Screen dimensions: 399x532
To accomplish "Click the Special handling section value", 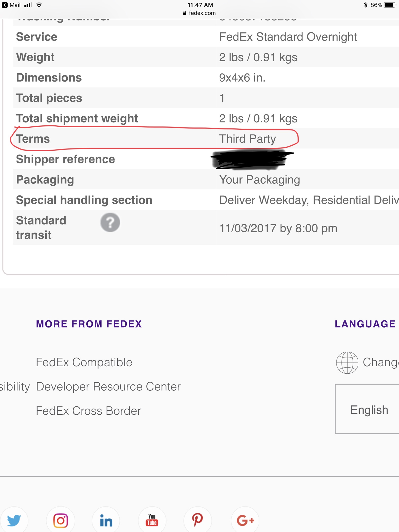I will click(309, 200).
